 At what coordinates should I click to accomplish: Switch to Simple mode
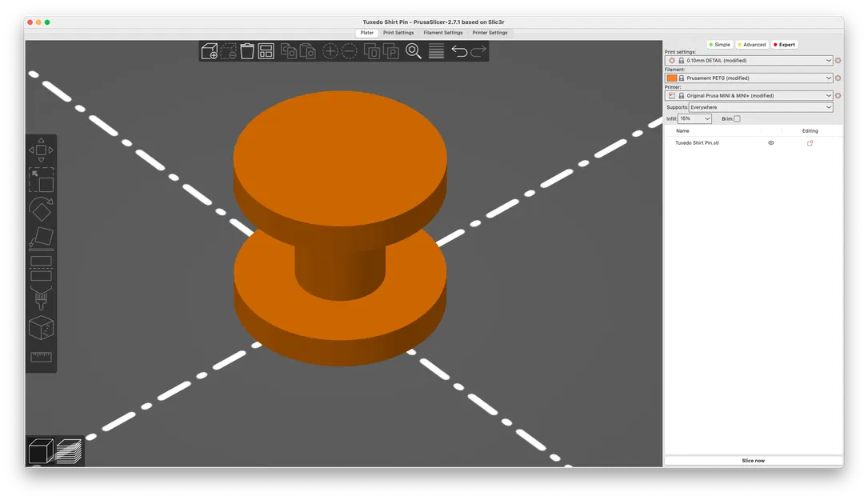(x=720, y=44)
